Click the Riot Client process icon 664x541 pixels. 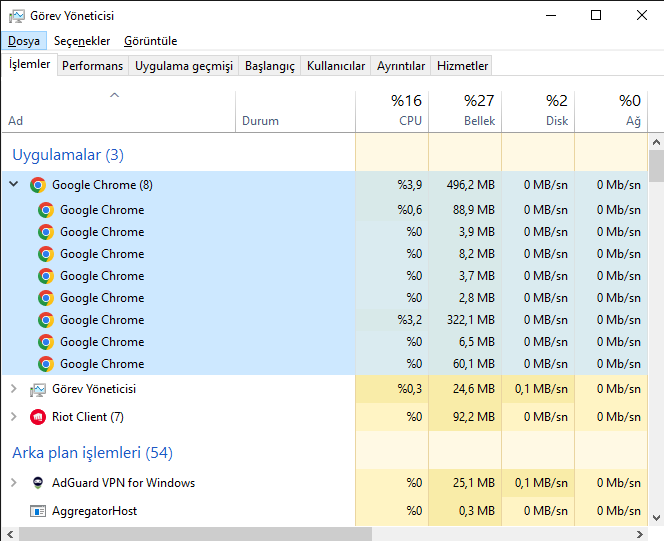[x=38, y=417]
